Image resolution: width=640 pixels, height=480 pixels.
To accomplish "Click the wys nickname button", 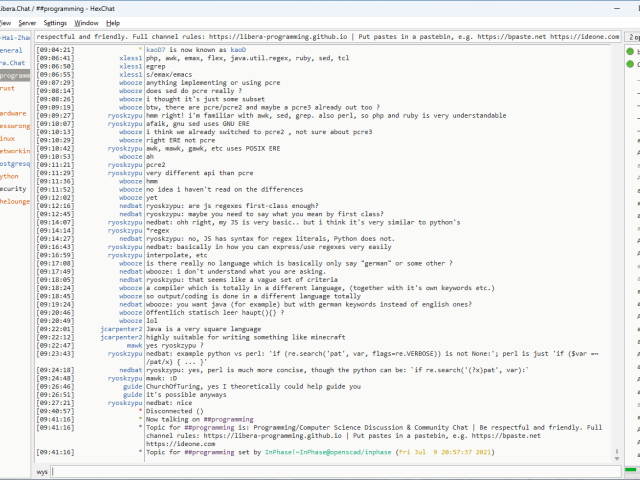I will [42, 470].
